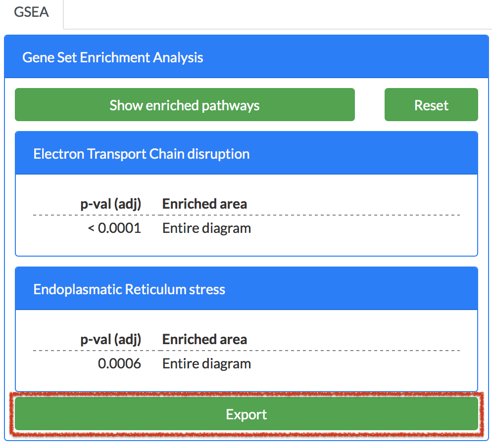Select the Electron Transport Chain disruption header
The width and height of the screenshot is (492, 448).
[x=141, y=154]
